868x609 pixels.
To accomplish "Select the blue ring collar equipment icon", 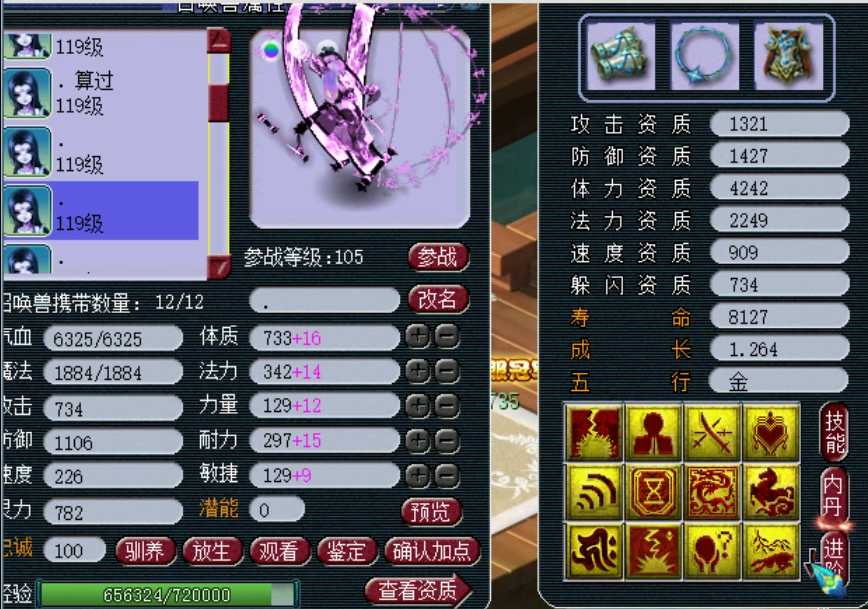I will coord(704,56).
